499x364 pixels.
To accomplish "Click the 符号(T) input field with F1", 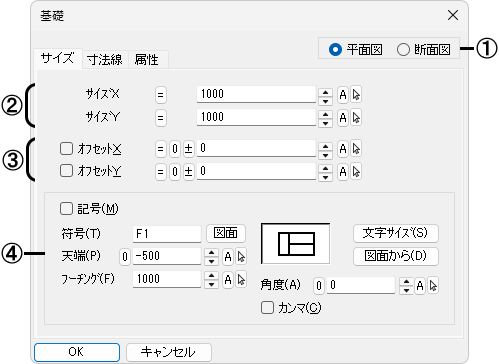I will [167, 234].
